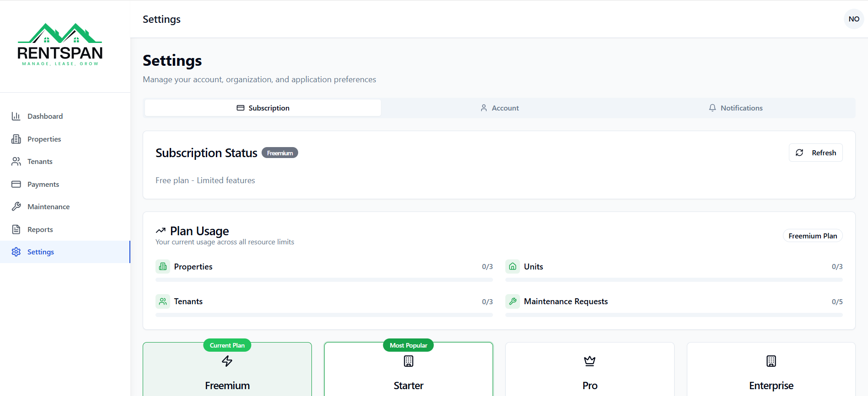Click the Payments credit card icon
Screen dimensions: 868x396
point(16,184)
